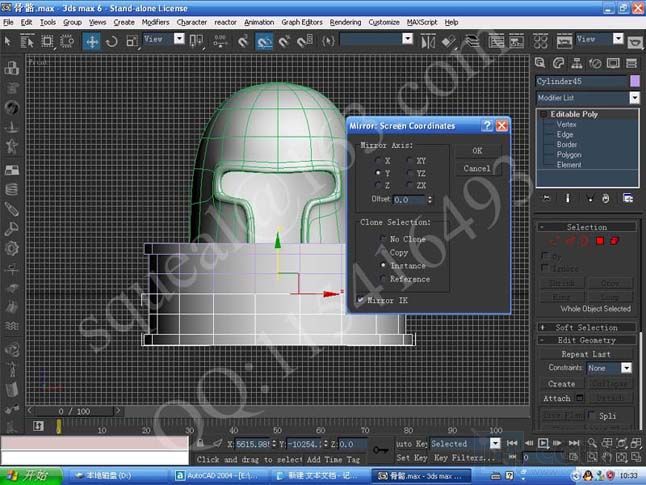Click the Mirror Selected Objects icon
The height and width of the screenshot is (485, 646).
[428, 42]
